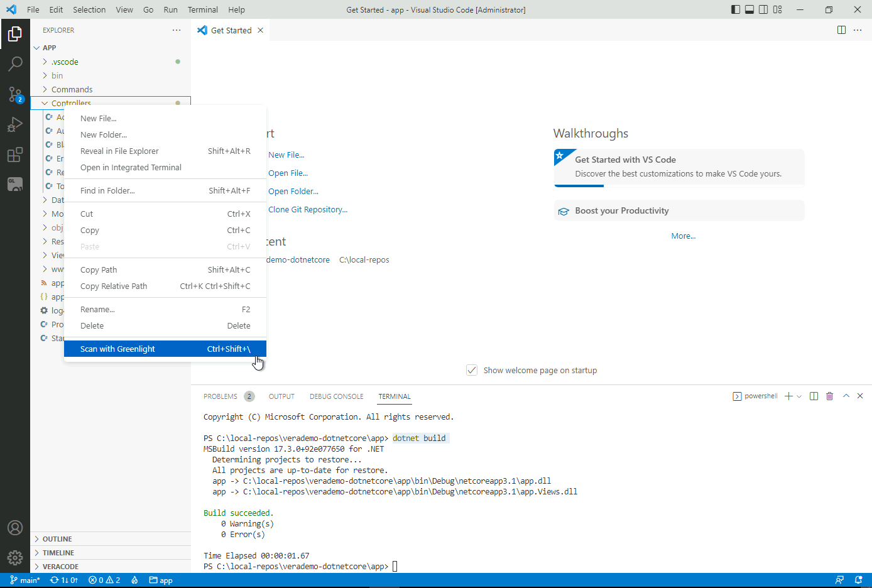Image resolution: width=872 pixels, height=588 pixels.
Task: Expand the OUTLINE section
Action: point(57,538)
